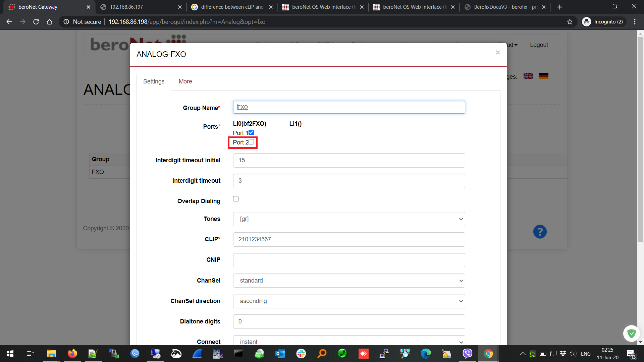Reload the page with refresh icon
Screen dimensions: 644x362
pos(36,22)
